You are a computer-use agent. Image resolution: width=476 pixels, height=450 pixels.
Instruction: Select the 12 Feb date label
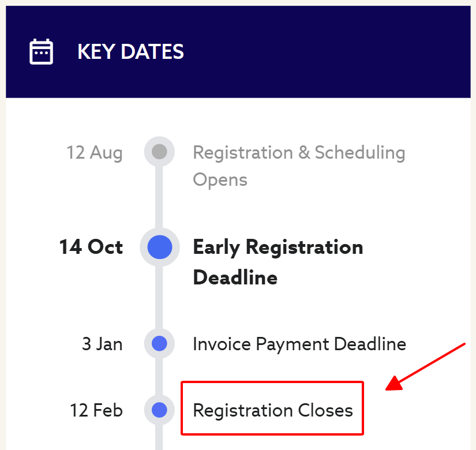click(x=96, y=411)
